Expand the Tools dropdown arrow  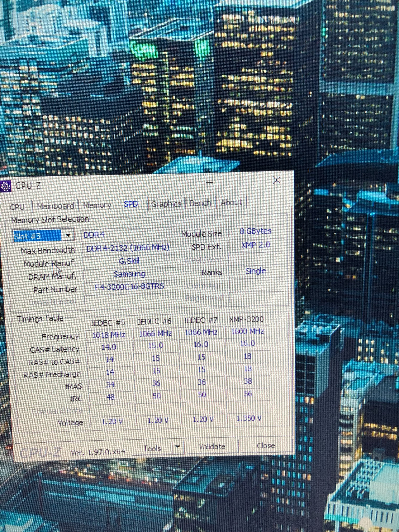(x=178, y=447)
